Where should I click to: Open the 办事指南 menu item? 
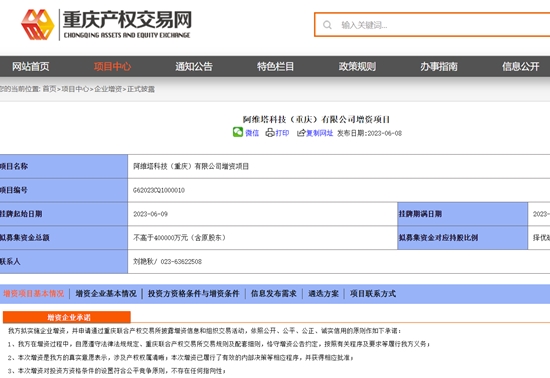439,66
